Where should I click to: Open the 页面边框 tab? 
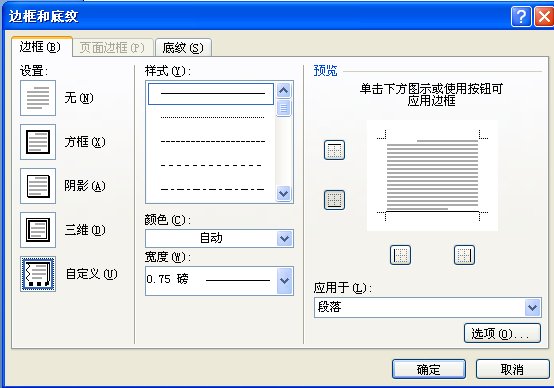click(x=113, y=48)
